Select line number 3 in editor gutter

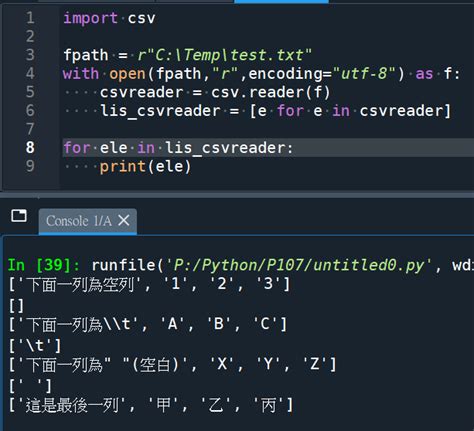30,55
